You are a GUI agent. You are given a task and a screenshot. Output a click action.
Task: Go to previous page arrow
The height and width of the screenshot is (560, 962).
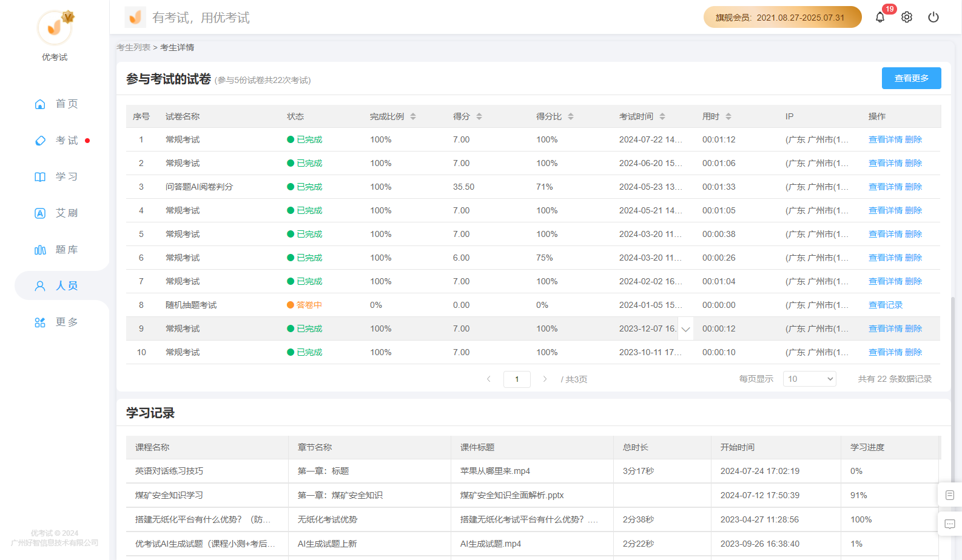(489, 379)
